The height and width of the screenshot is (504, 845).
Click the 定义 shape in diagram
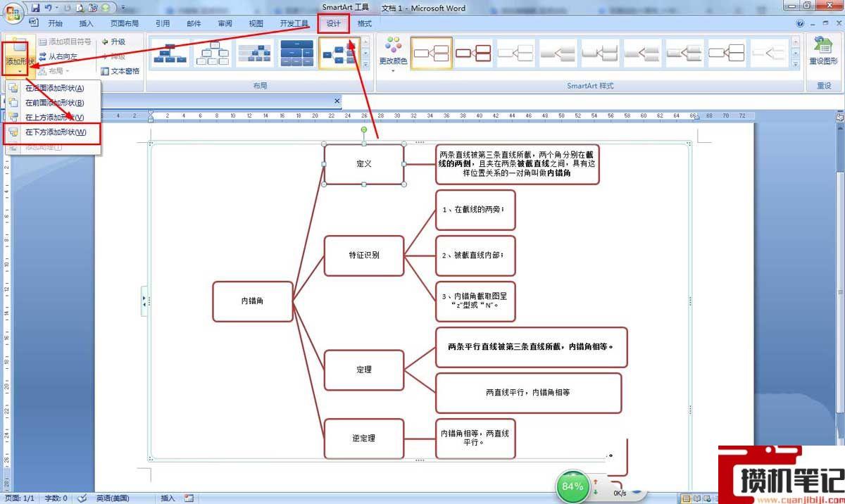pyautogui.click(x=364, y=164)
